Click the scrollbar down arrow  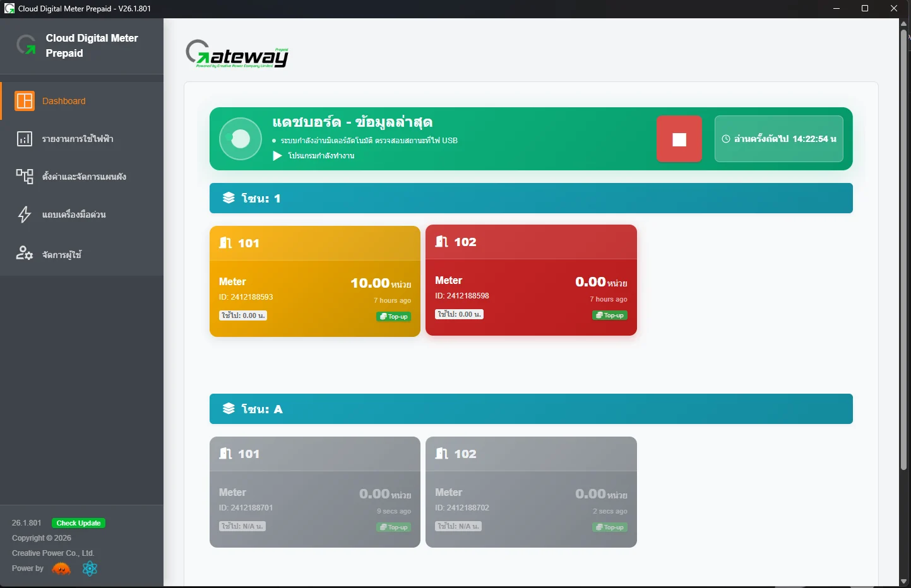click(x=903, y=581)
